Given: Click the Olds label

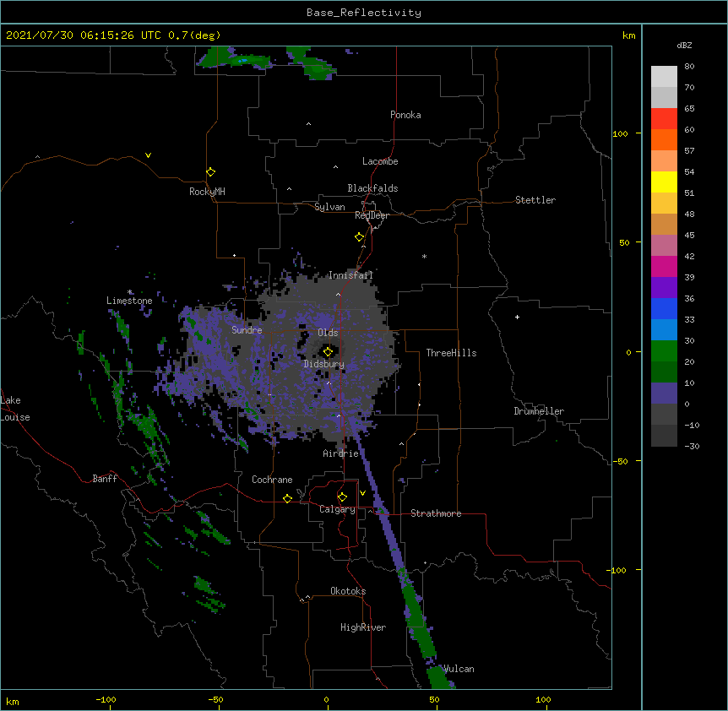Looking at the screenshot, I should 328,333.
